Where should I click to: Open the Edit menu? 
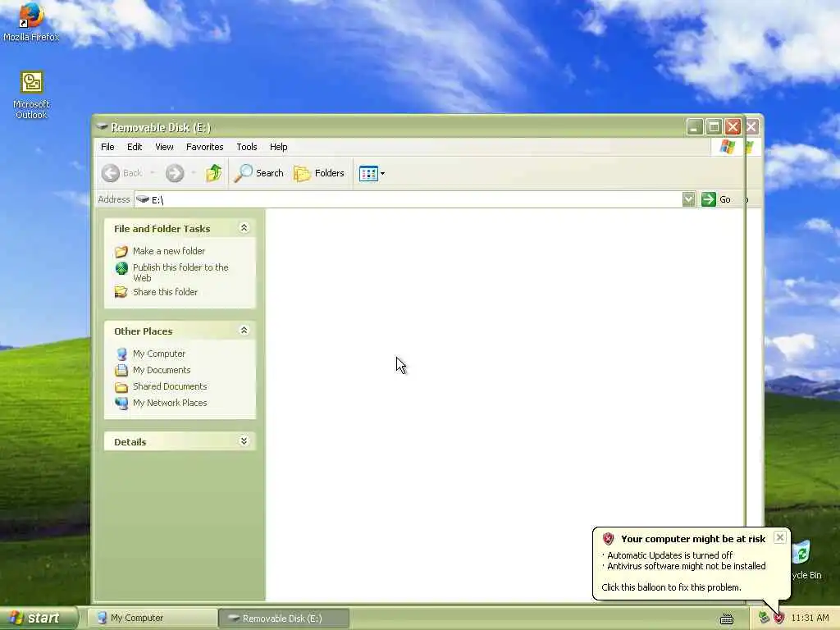pyautogui.click(x=135, y=147)
